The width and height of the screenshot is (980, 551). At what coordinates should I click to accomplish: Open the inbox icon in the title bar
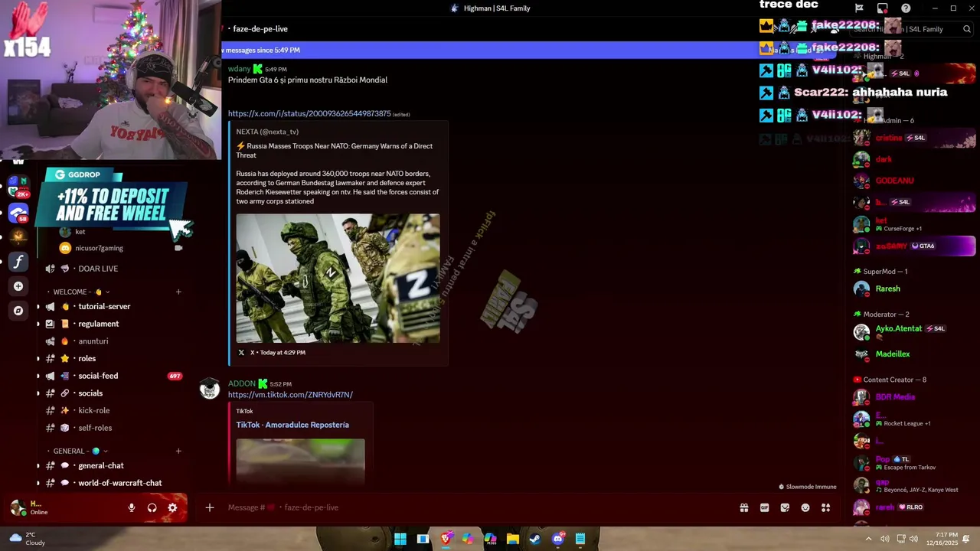point(883,8)
